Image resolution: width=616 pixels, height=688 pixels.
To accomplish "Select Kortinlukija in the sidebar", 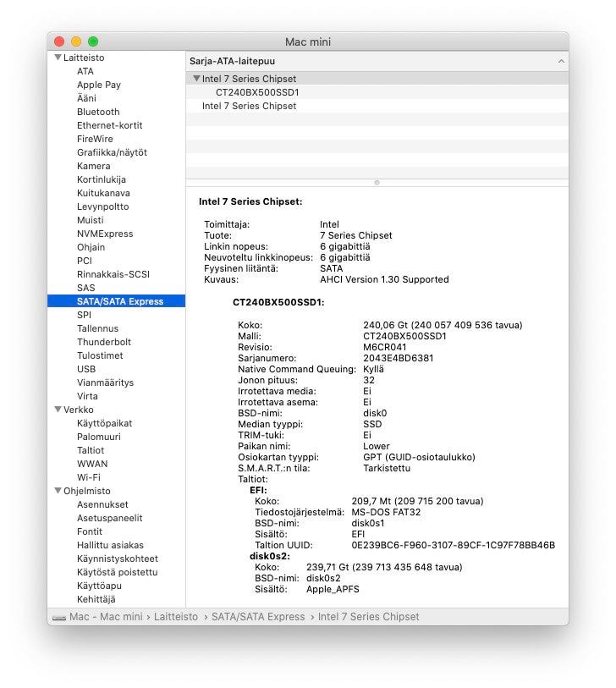I will coord(102,179).
